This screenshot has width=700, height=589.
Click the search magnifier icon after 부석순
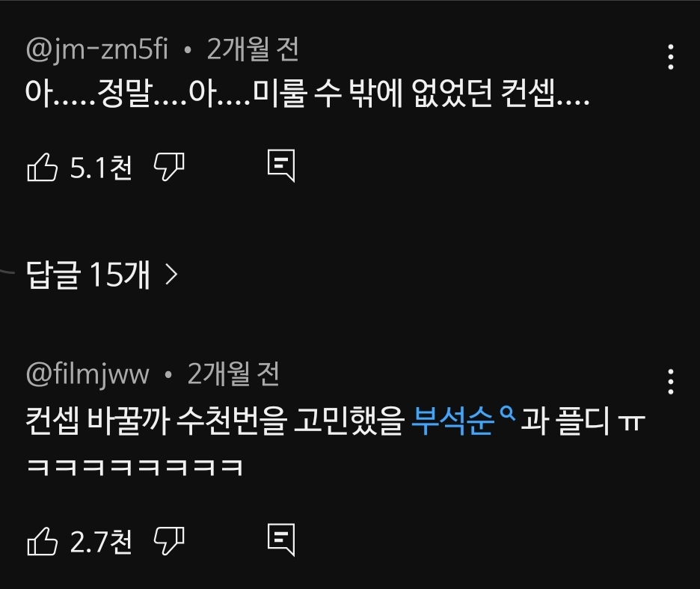click(x=508, y=415)
